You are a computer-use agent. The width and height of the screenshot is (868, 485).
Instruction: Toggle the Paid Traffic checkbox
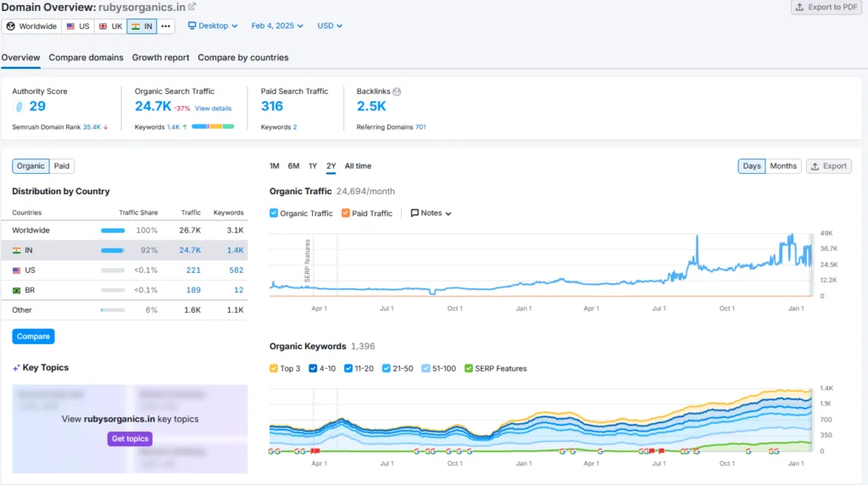click(346, 213)
